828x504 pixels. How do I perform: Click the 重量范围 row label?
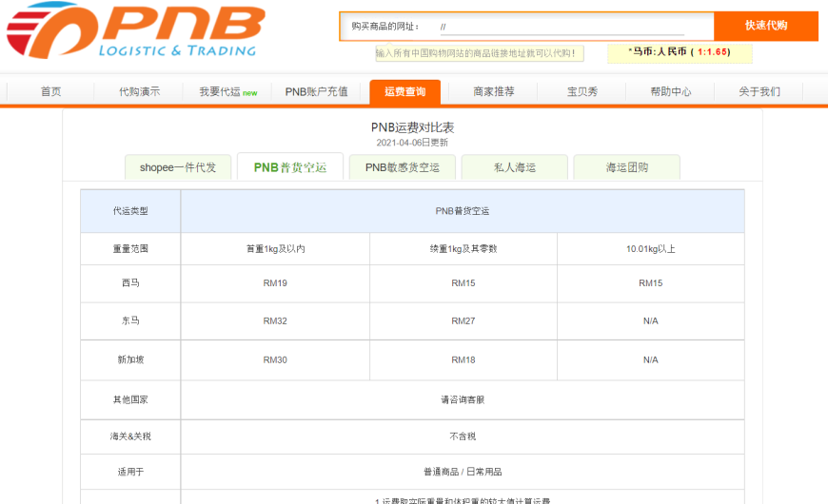[130, 248]
